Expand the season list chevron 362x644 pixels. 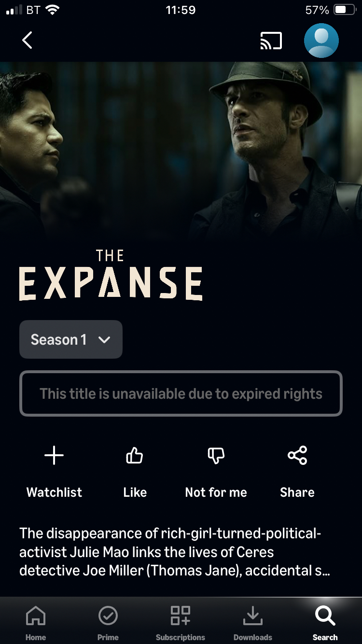click(104, 340)
